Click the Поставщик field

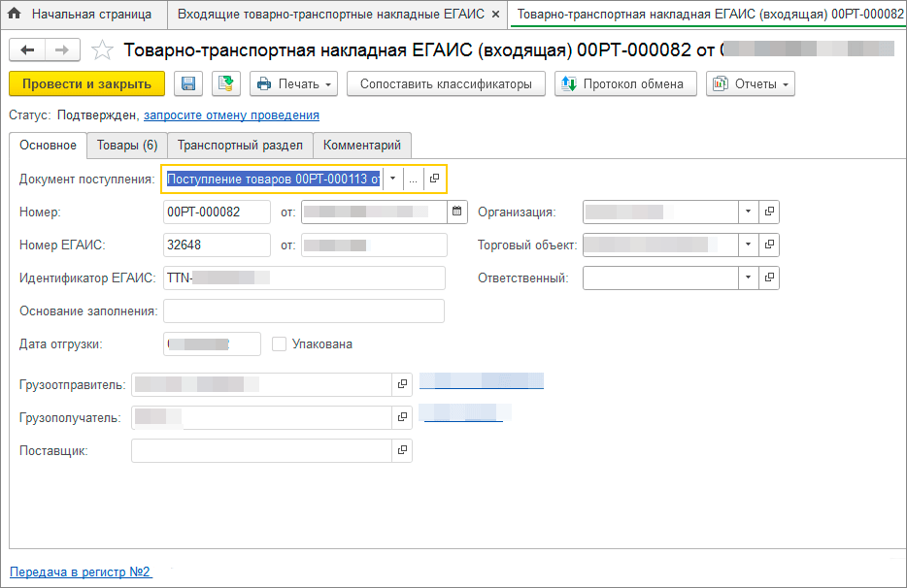tap(261, 450)
